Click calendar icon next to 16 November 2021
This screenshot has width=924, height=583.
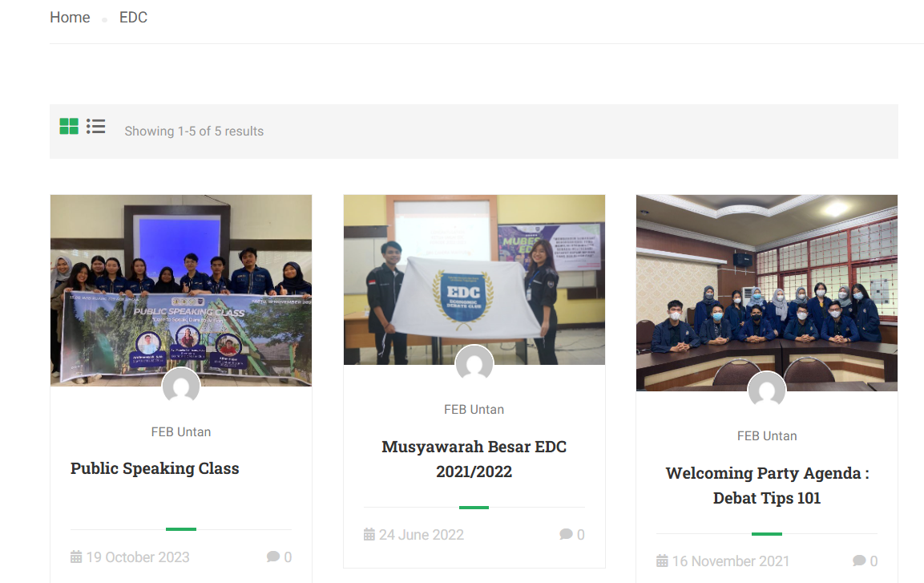(663, 561)
